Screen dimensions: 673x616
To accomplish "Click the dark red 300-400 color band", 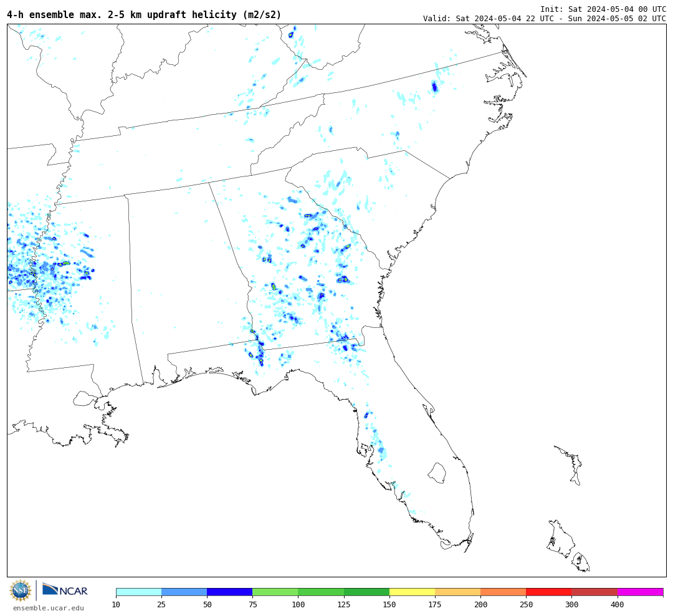I will coord(594,592).
